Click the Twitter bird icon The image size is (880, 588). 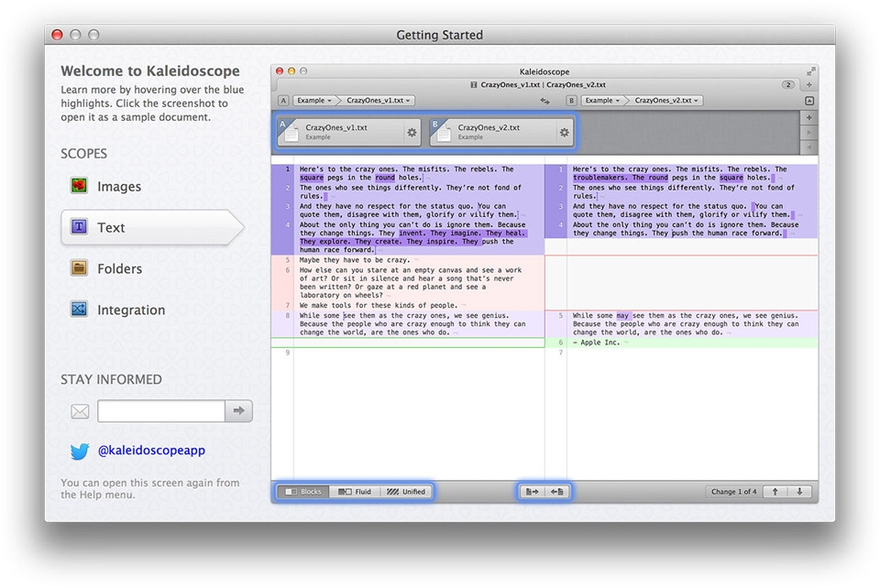[x=80, y=452]
